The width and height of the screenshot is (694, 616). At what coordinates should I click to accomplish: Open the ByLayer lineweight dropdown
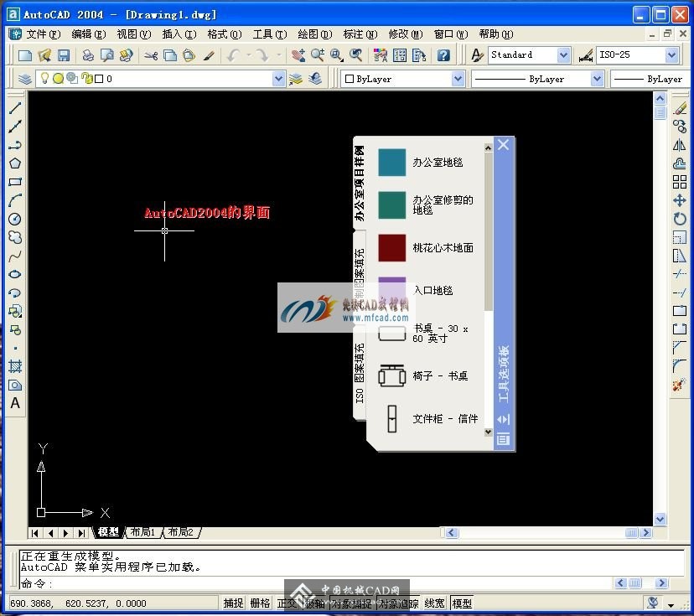[x=650, y=80]
